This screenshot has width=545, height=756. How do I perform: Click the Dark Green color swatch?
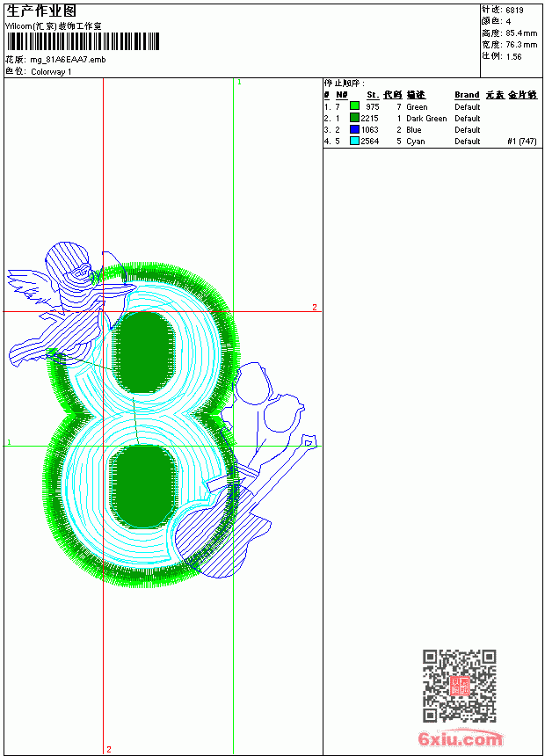pyautogui.click(x=354, y=118)
